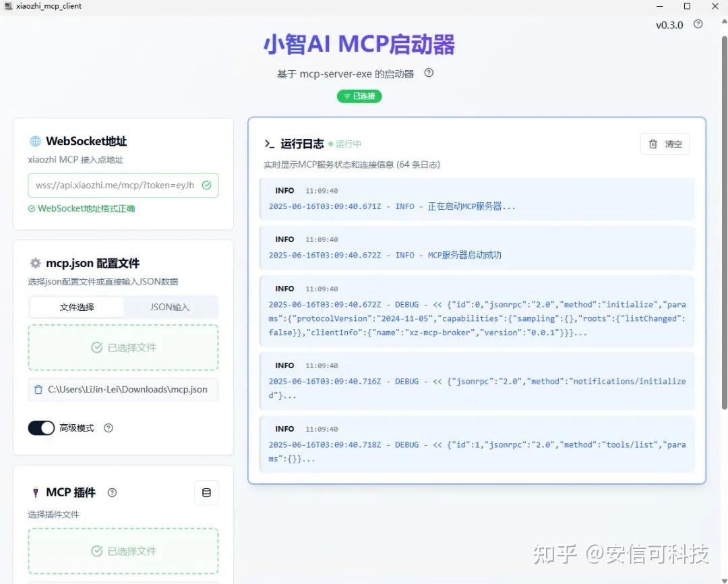Click the xiaozhi_mcp_client title bar app icon
Screen dimensions: 728x584
pos(8,6)
